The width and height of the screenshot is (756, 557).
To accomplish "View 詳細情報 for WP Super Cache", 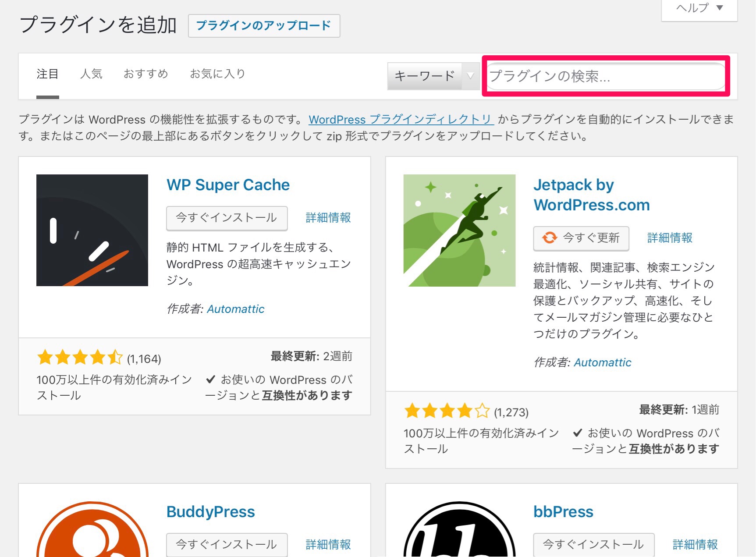I will (328, 218).
